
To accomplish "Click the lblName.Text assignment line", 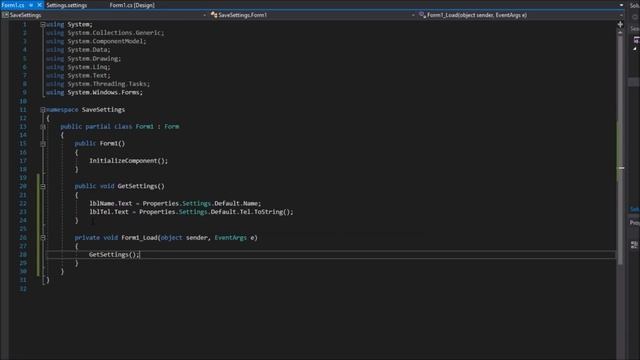I will click(175, 203).
